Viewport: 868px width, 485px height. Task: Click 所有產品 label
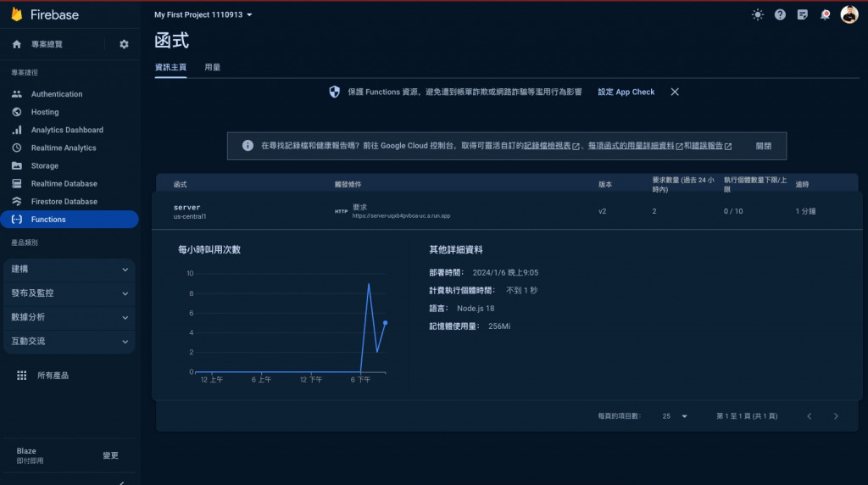pos(53,376)
